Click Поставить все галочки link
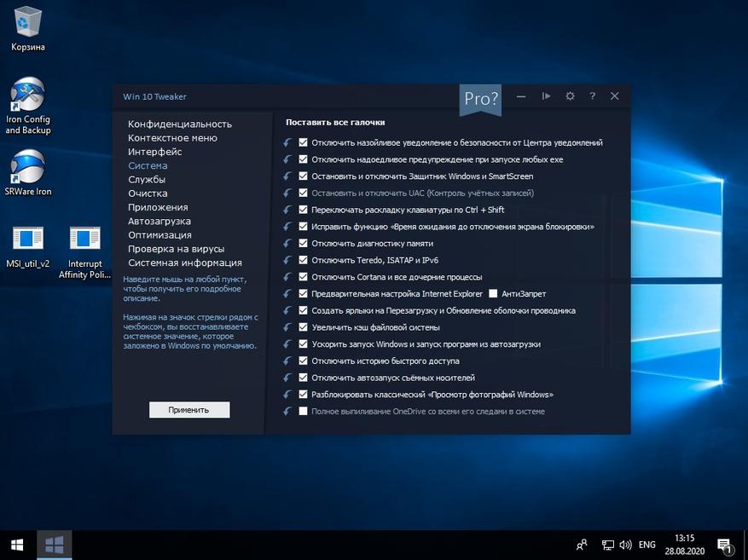 [335, 123]
